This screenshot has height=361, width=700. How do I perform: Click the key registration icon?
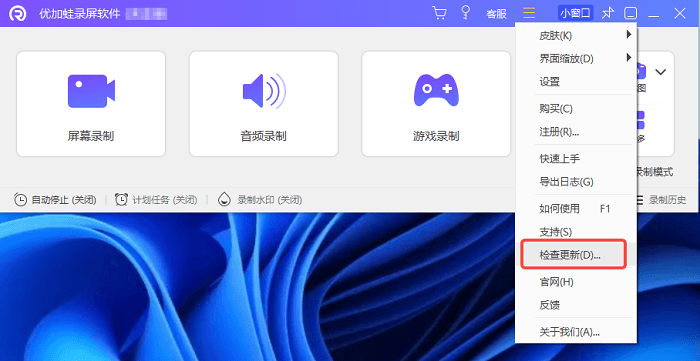tap(465, 13)
